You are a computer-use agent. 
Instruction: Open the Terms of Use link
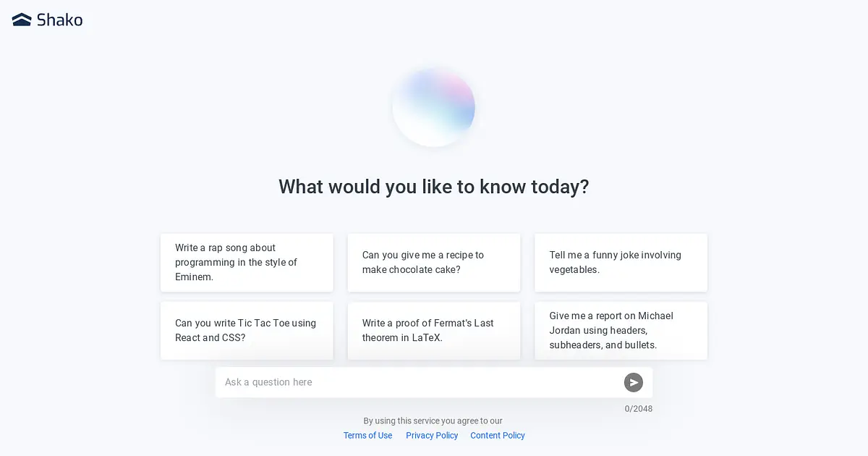coord(367,436)
